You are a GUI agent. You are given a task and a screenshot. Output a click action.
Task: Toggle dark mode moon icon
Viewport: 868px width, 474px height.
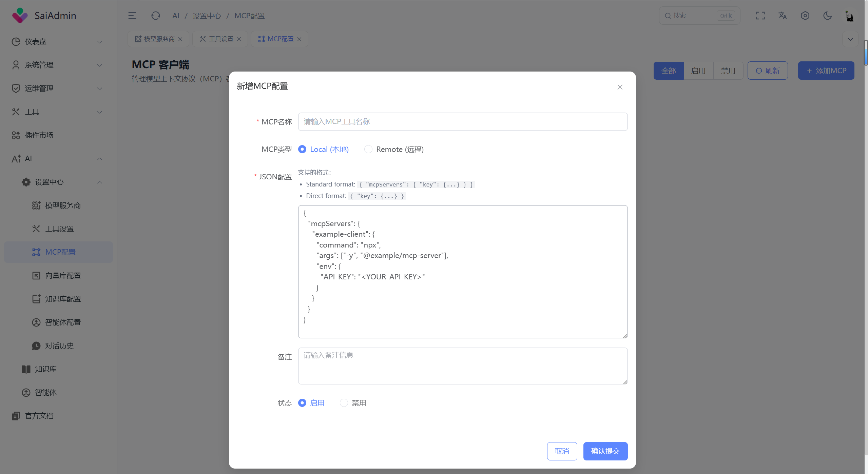pos(827,16)
